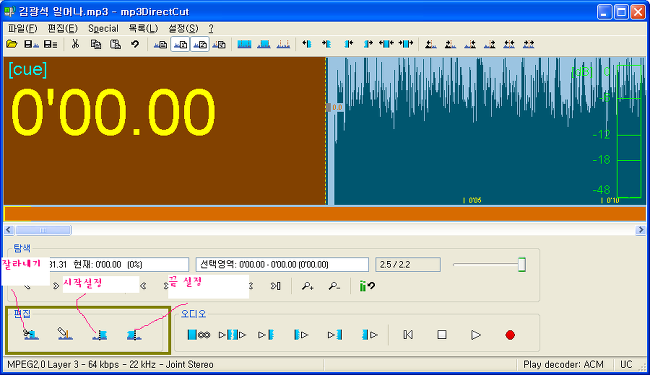Viewport: 650px width, 375px height.
Task: Start recording with the red Record button
Action: tap(510, 335)
